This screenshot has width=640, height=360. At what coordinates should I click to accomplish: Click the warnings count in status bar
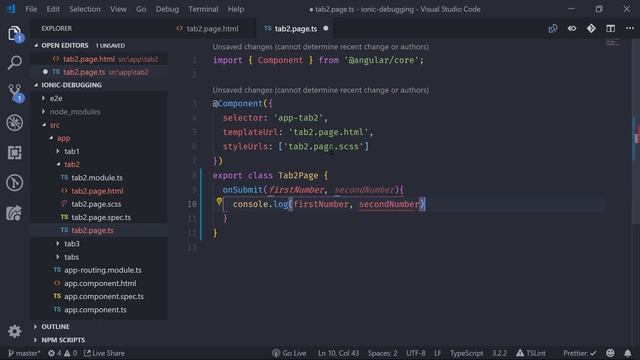(71, 353)
